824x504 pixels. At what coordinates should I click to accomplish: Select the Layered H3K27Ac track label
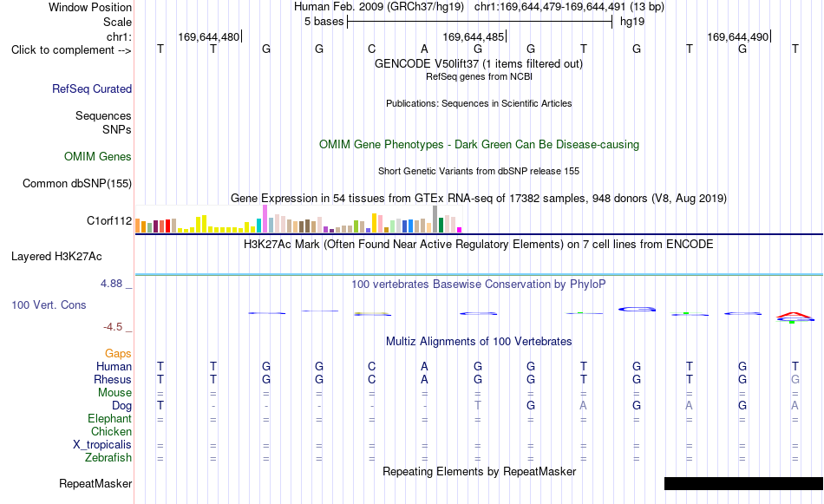coord(56,257)
